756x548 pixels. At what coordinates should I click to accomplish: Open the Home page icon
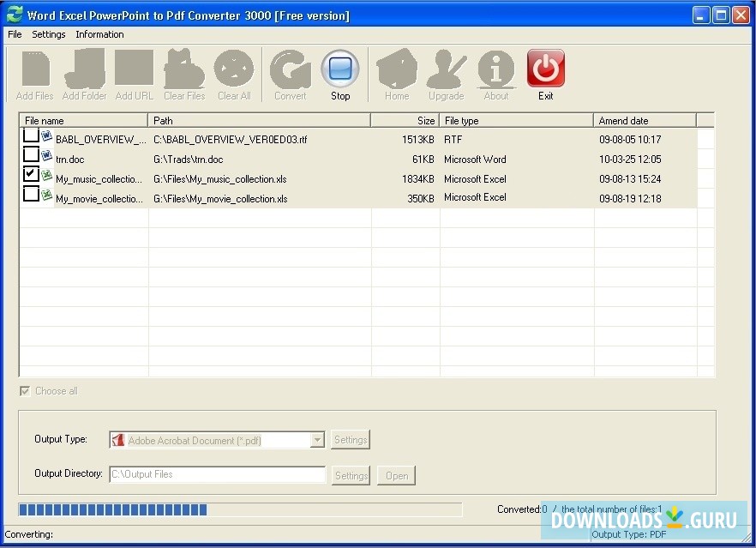coord(396,74)
